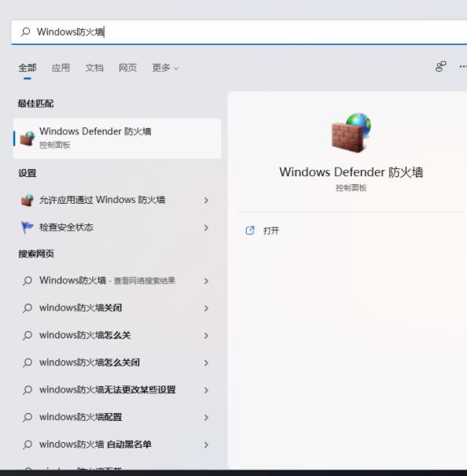This screenshot has width=467, height=476.
Task: Open 检查安全状态 setting
Action: [117, 227]
